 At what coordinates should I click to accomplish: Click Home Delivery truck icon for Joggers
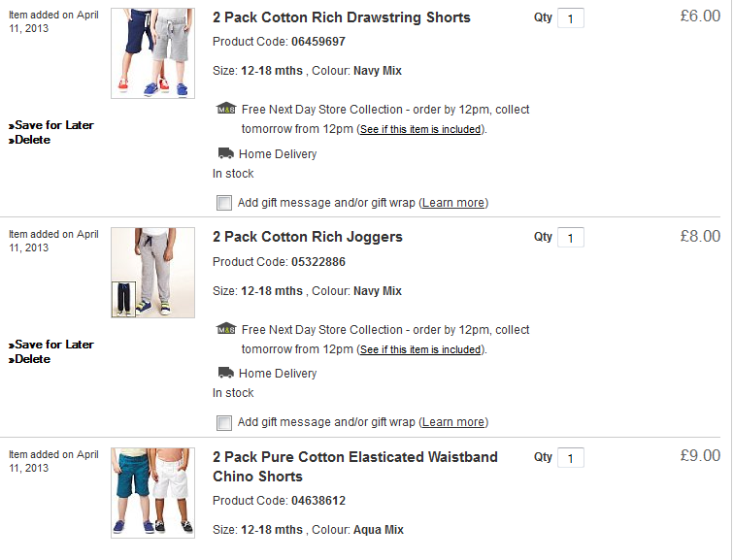pos(226,373)
